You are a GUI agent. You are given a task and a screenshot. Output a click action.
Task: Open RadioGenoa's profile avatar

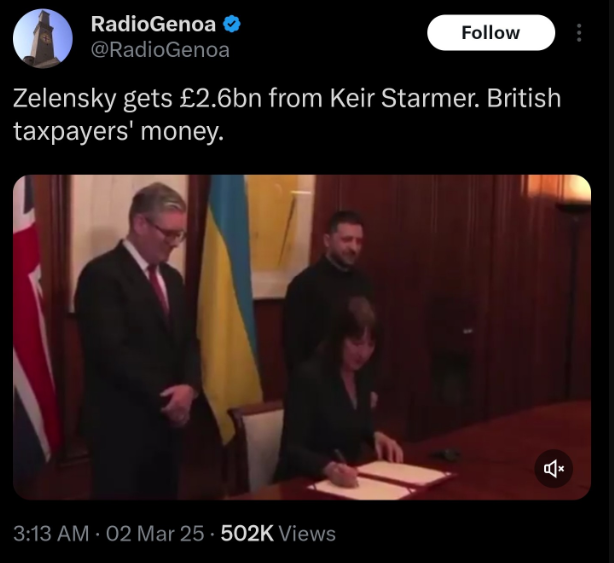click(43, 38)
